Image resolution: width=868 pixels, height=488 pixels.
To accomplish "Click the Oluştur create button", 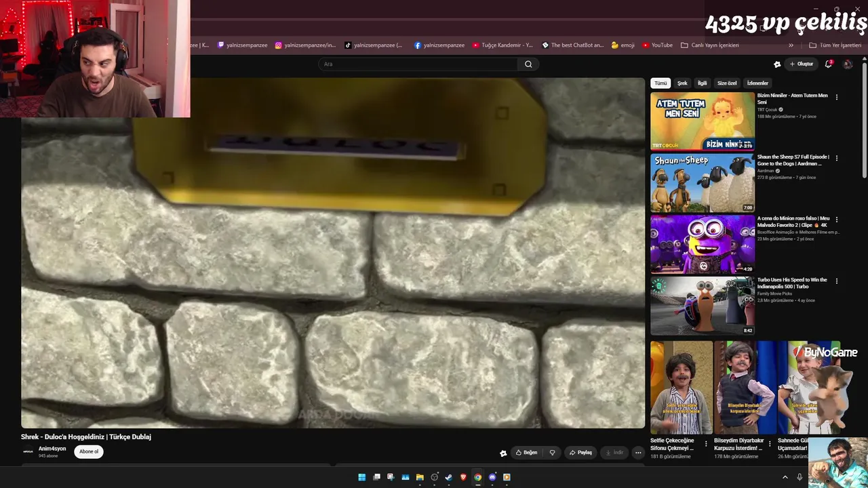I will point(802,64).
